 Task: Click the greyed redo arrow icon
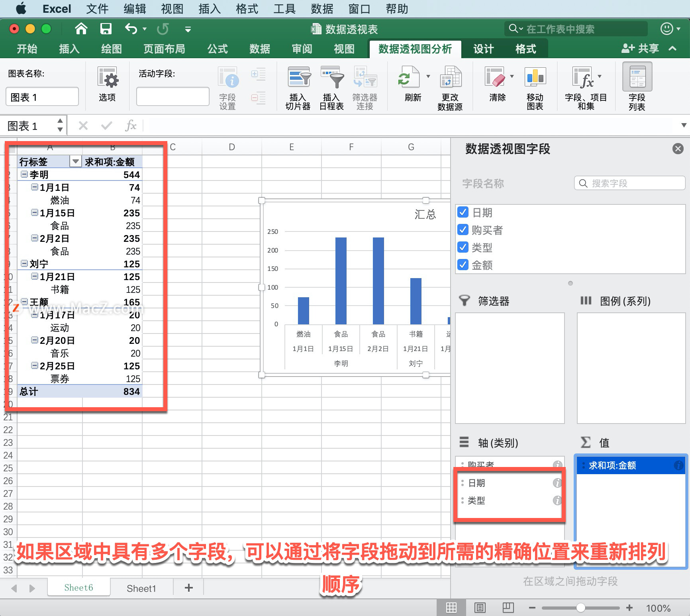click(163, 29)
